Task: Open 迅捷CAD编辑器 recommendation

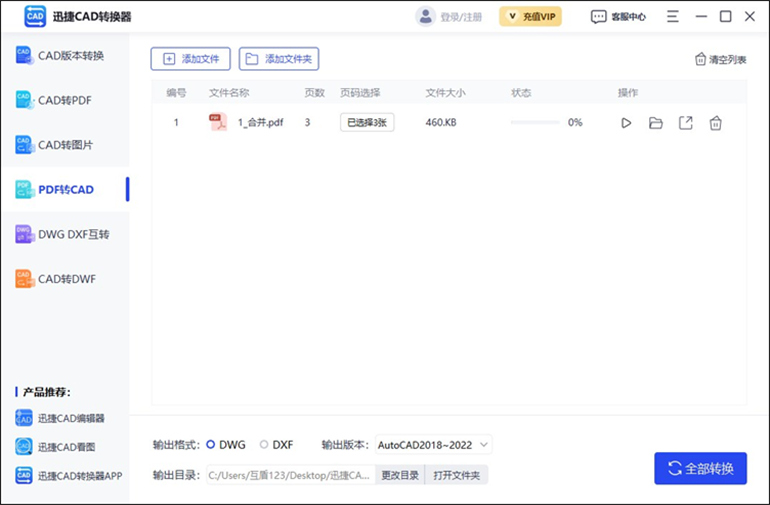Action: 60,418
